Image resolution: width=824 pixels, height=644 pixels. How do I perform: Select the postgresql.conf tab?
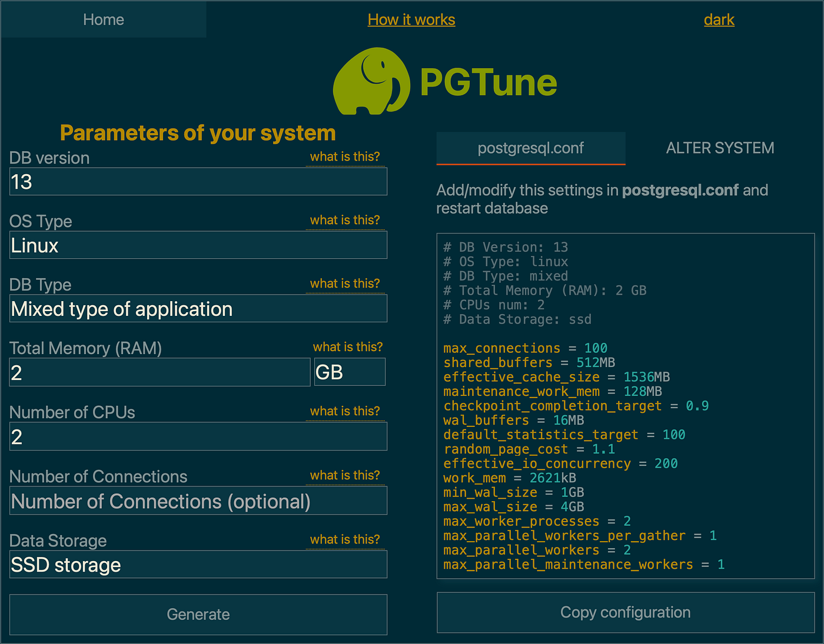(x=530, y=148)
